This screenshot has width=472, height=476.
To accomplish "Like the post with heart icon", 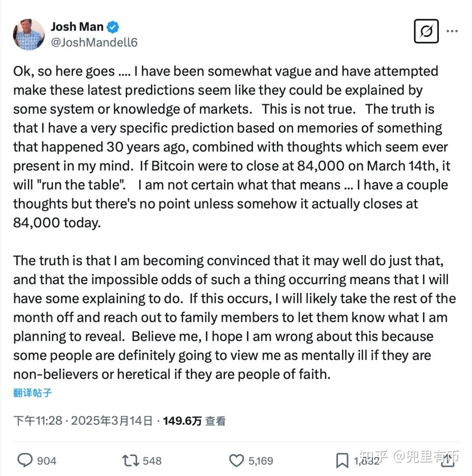I will 236,460.
